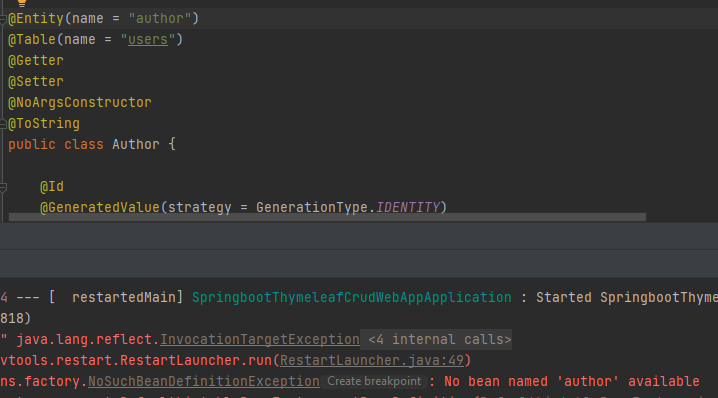
Task: Collapse the fold marker beside @Entity annotation
Action: (x=3, y=19)
